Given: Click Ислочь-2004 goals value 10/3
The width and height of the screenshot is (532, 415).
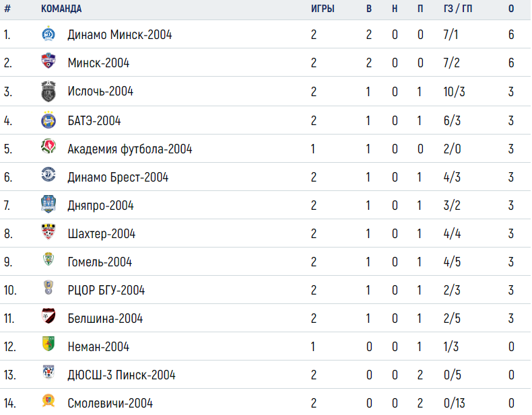Looking at the screenshot, I should [455, 91].
